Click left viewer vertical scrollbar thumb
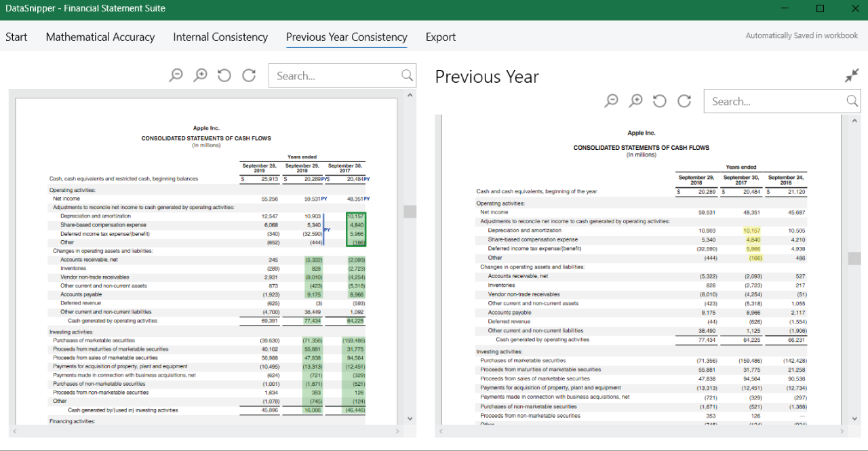 point(410,212)
